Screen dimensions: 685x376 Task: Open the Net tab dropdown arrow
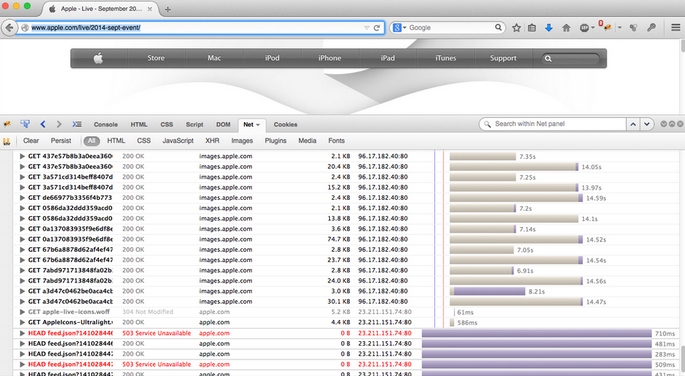click(258, 125)
